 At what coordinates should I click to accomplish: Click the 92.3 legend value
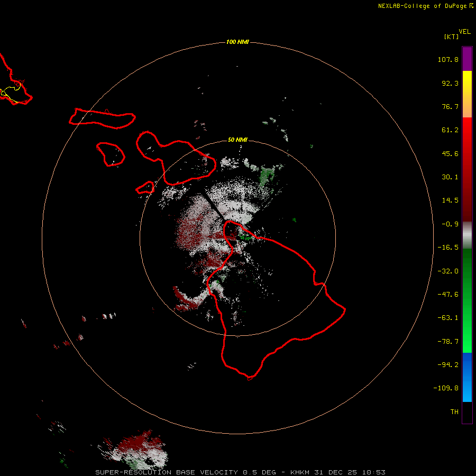[450, 83]
